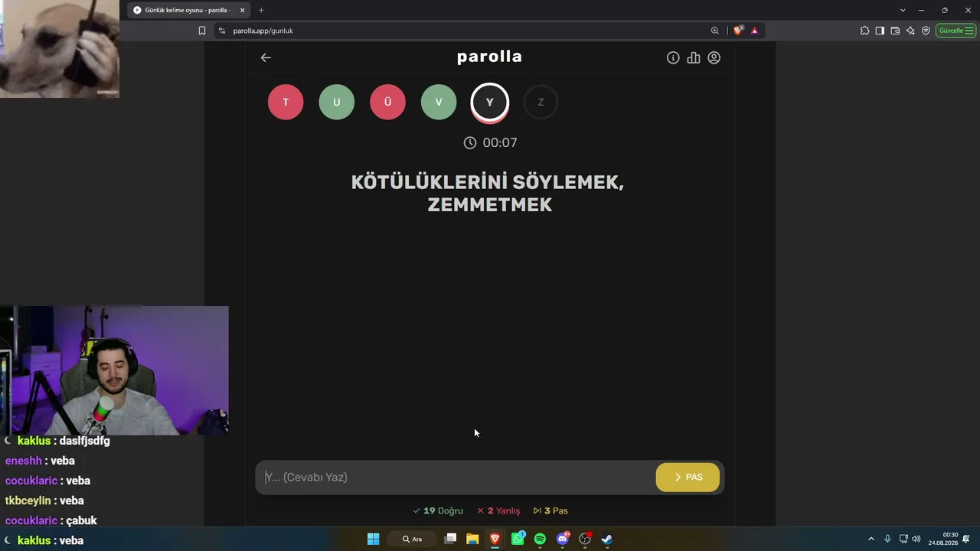
Task: Open the Brave VPN shield icon
Action: (926, 31)
